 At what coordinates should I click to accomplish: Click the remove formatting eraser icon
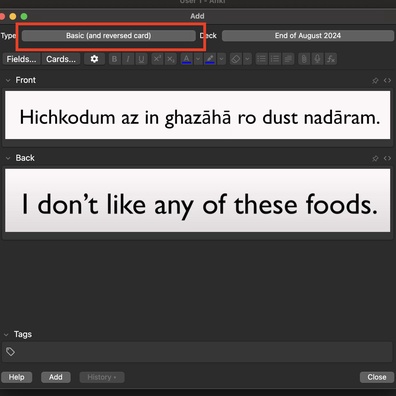[x=236, y=59]
